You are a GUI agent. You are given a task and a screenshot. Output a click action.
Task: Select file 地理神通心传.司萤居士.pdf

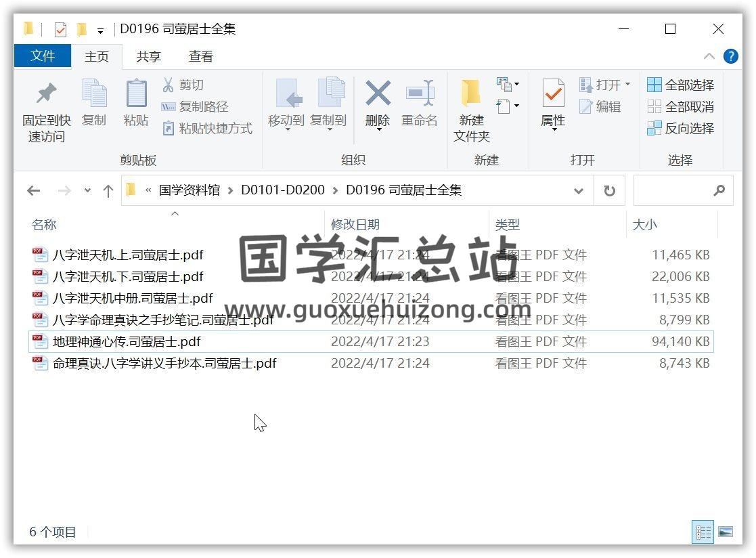(x=127, y=342)
